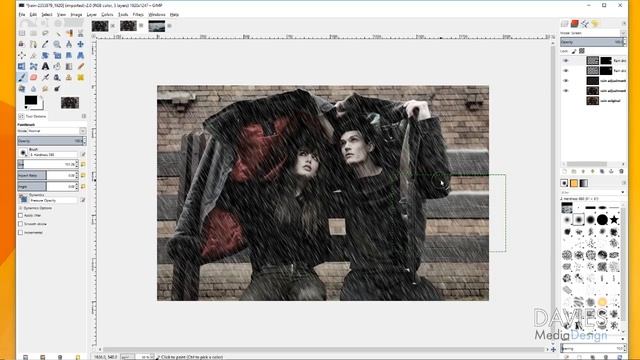Click the duplicate layer icon
This screenshot has width=640, height=360.
(x=602, y=171)
